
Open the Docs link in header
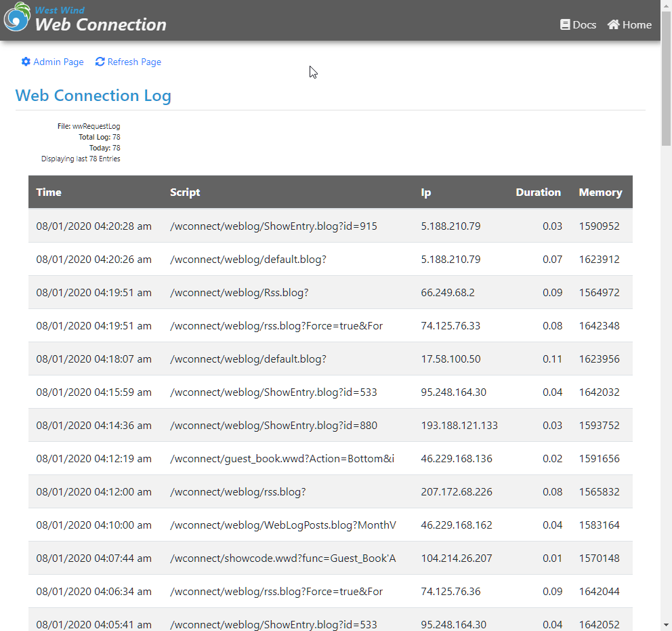tap(584, 25)
